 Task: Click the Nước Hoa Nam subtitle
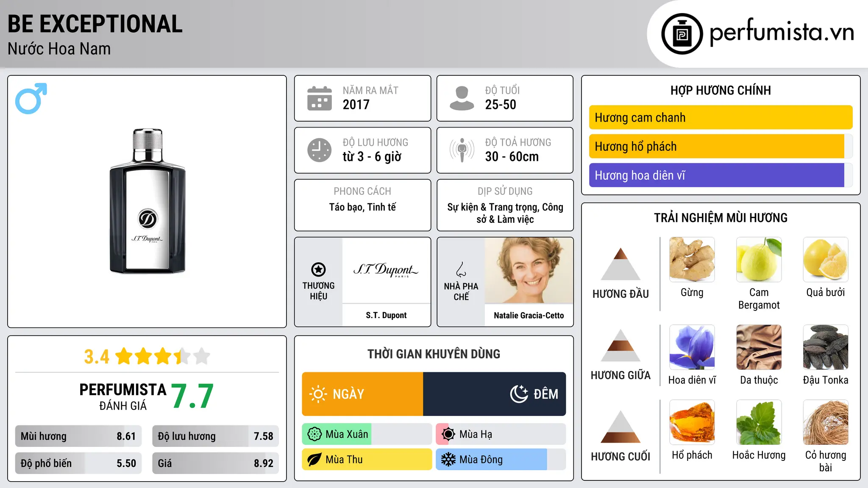pyautogui.click(x=59, y=49)
